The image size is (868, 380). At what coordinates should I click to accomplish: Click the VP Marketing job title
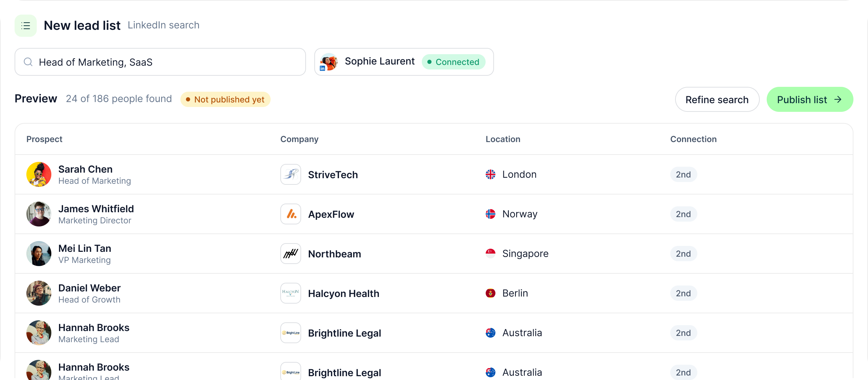pyautogui.click(x=85, y=260)
